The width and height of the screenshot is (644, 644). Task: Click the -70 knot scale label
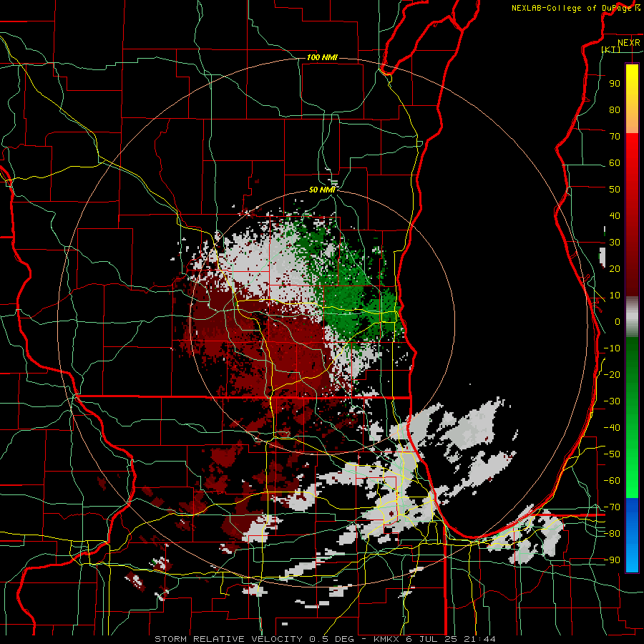tap(612, 507)
